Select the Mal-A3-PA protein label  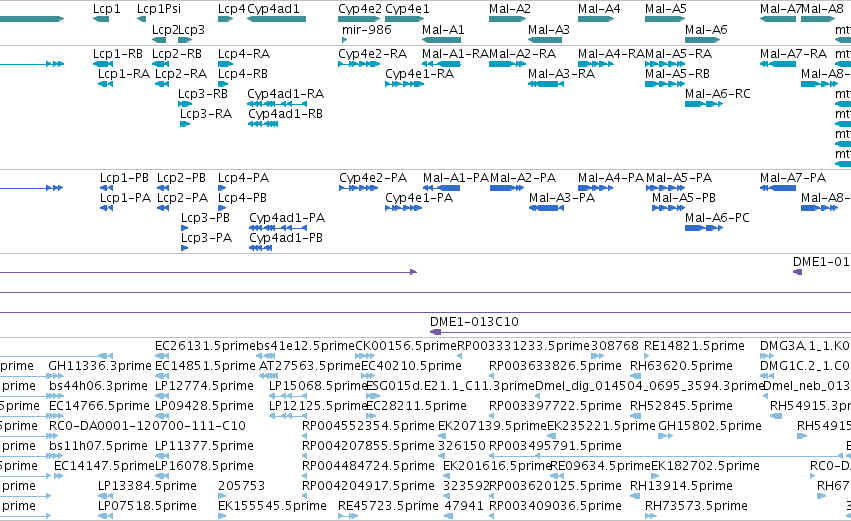tap(562, 198)
